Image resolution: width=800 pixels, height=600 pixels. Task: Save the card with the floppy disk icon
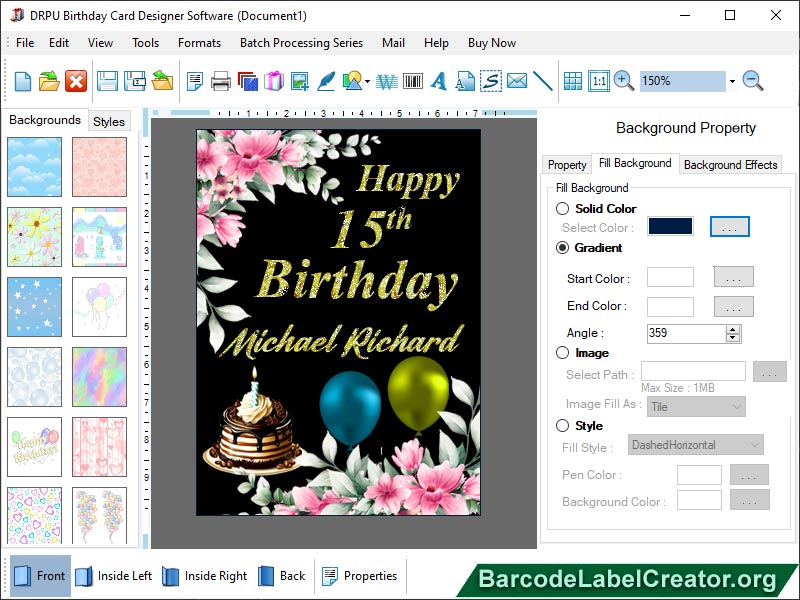[x=107, y=81]
